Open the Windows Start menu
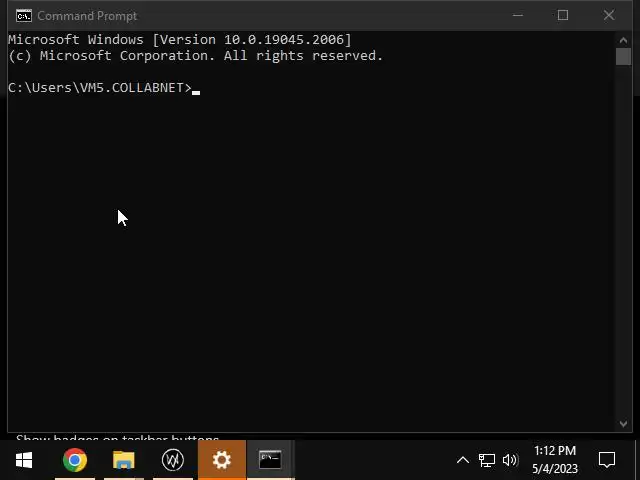Image resolution: width=640 pixels, height=480 pixels. [24, 460]
